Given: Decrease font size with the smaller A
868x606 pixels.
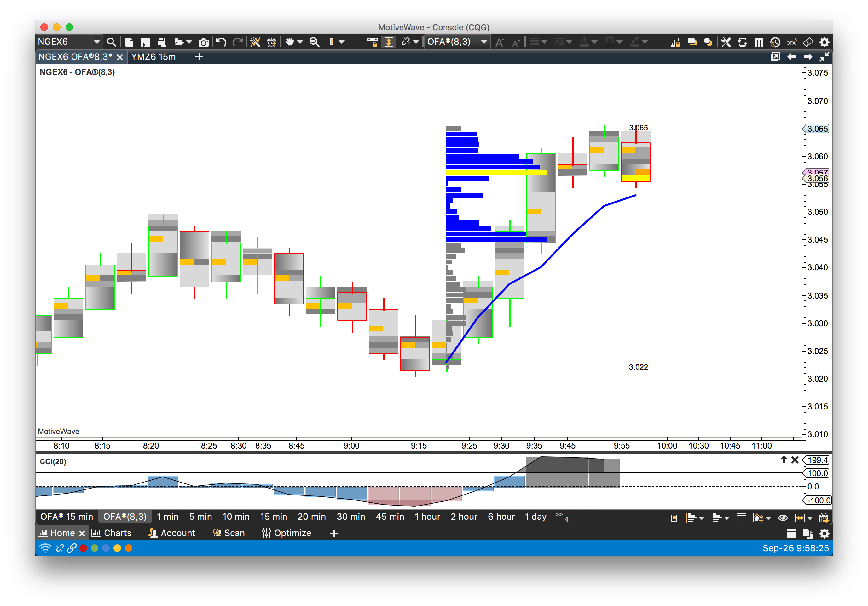Looking at the screenshot, I should pyautogui.click(x=516, y=43).
